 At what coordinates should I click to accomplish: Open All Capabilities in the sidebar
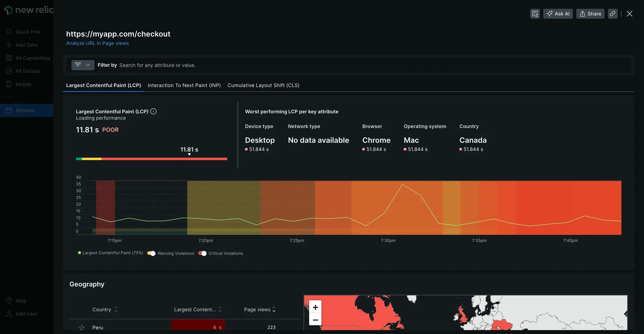[x=33, y=58]
